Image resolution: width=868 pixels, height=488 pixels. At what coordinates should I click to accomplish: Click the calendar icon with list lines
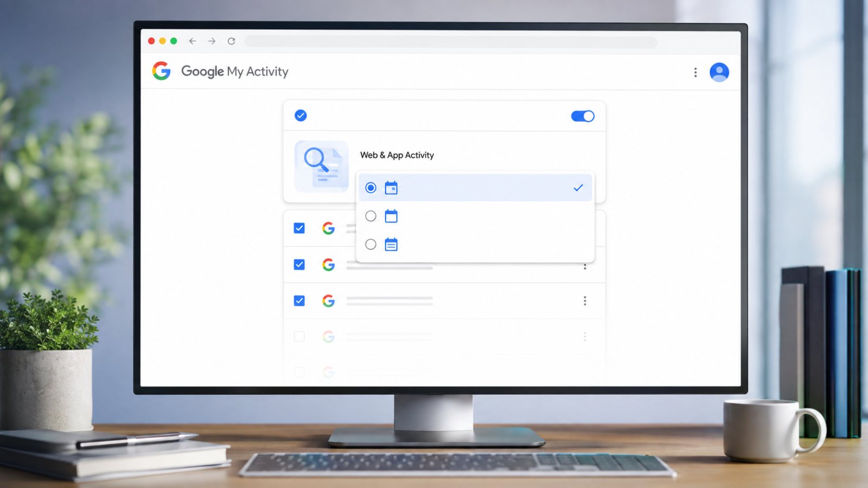391,244
